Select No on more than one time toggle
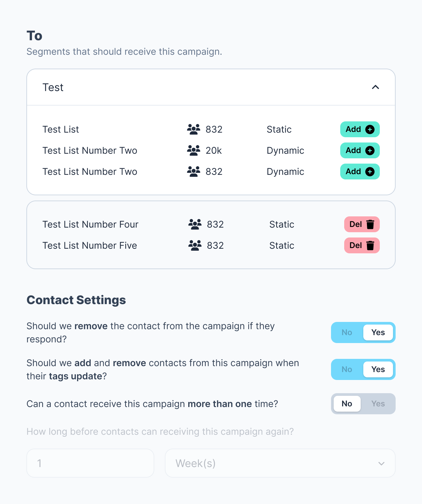Screen dimensions: 422x504 (x=347, y=404)
